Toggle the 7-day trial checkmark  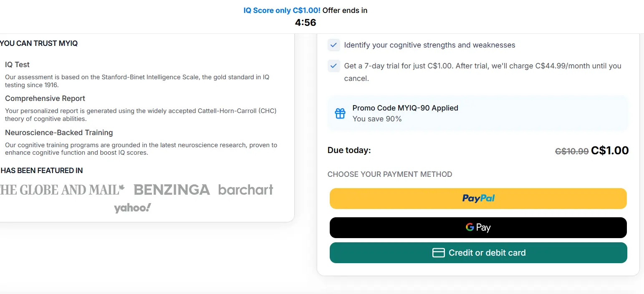pyautogui.click(x=333, y=66)
